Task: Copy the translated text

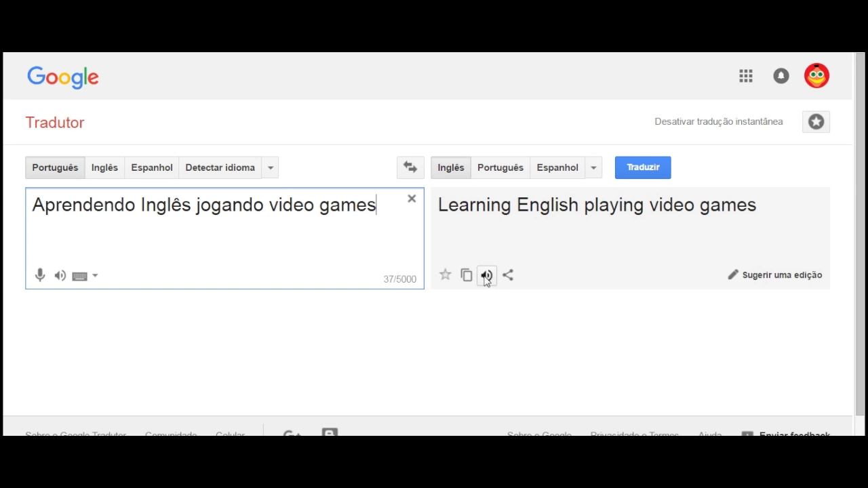Action: 466,274
